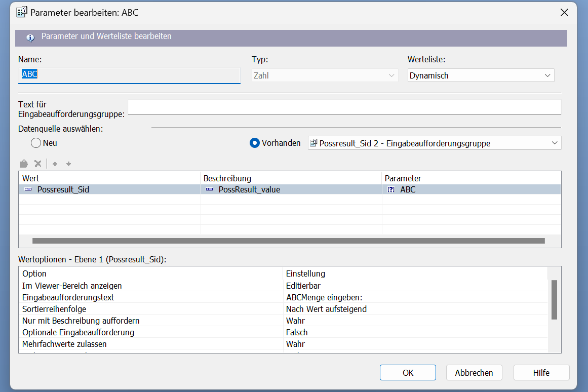
Task: Click the move down arrow icon
Action: point(68,164)
